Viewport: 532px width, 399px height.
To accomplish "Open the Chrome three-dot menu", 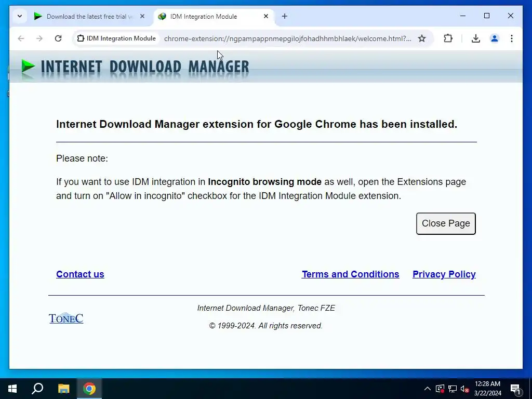I will [512, 38].
